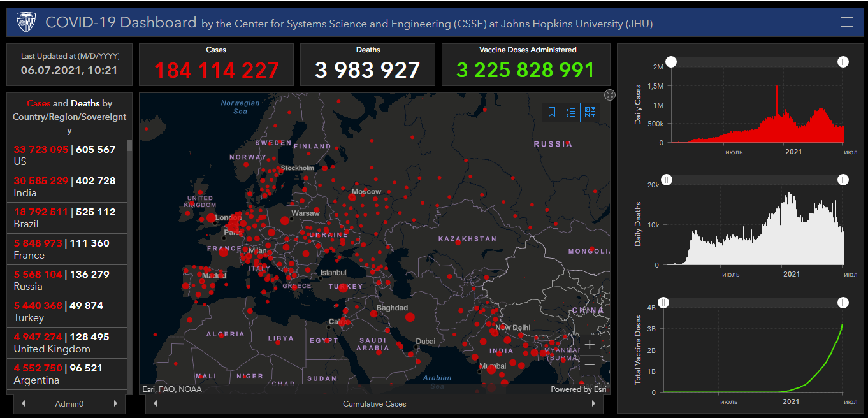Open the hamburger menu in the header
The height and width of the screenshot is (418, 868).
846,22
